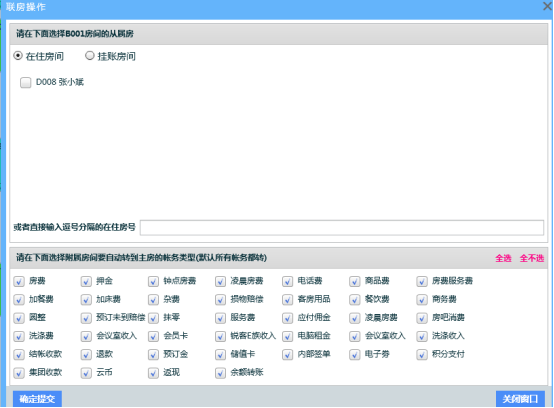This screenshot has width=554, height=408.
Task: Uncheck the 电脑租金 checkbox
Action: pos(287,336)
